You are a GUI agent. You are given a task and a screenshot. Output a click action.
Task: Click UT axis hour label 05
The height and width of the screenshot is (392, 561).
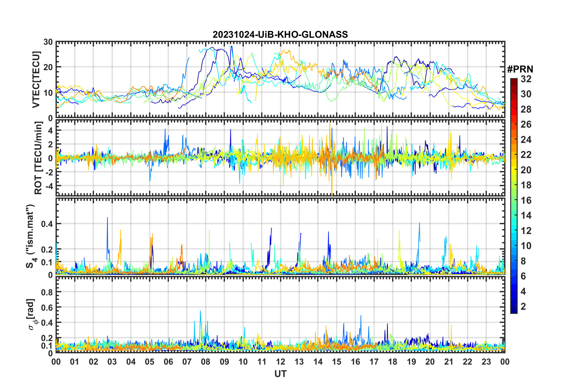click(150, 362)
